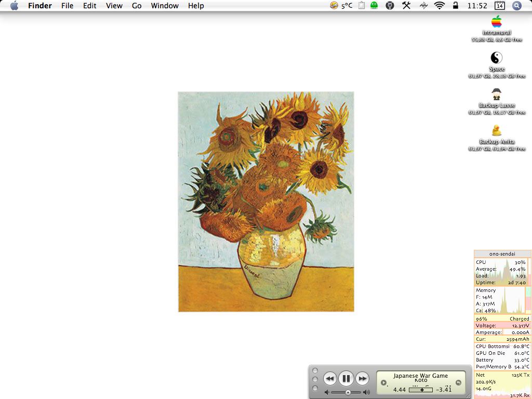Click the Japanese War Game song title

[x=421, y=376]
